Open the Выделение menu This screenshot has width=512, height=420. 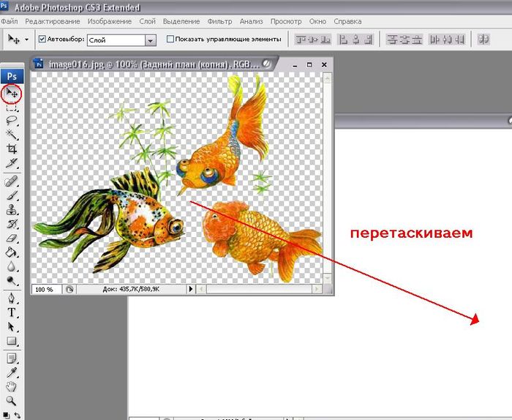[x=181, y=21]
